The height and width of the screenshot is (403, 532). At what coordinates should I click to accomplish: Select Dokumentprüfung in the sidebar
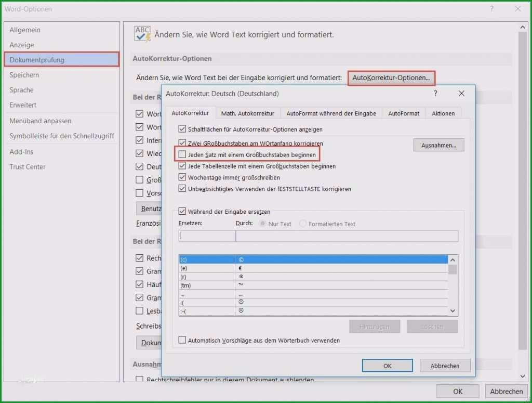(62, 60)
